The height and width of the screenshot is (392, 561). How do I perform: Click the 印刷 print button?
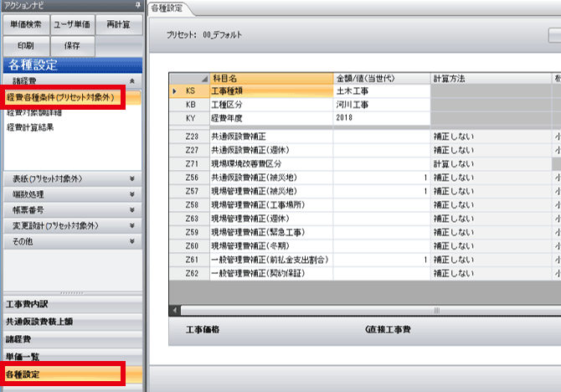pyautogui.click(x=26, y=45)
